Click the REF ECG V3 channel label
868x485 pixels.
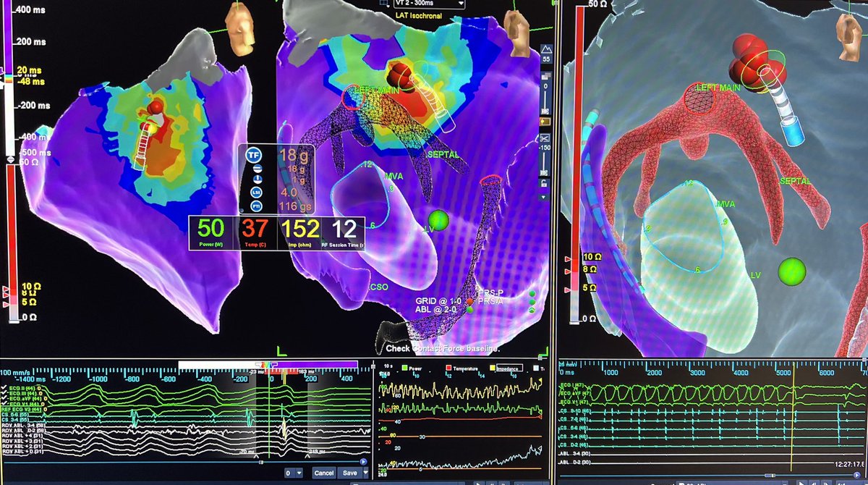click(21, 409)
